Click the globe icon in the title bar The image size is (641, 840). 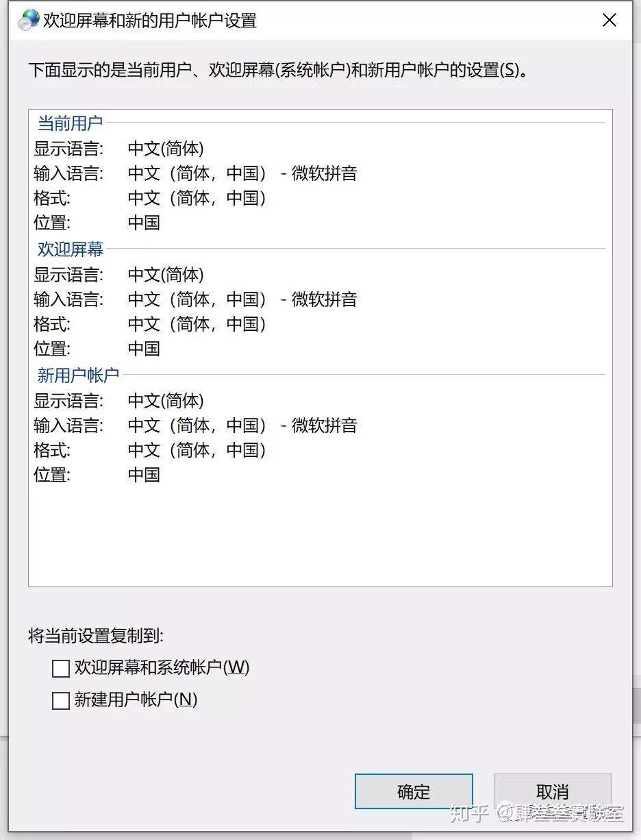point(28,20)
